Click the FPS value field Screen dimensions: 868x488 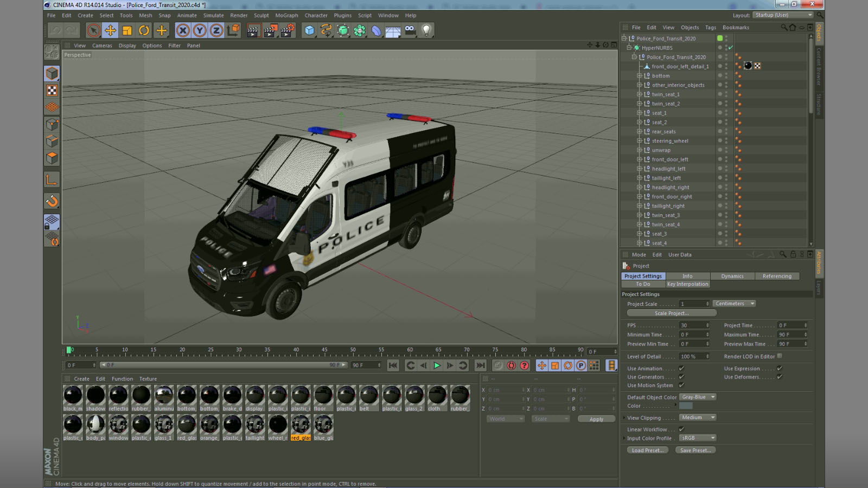tap(694, 325)
